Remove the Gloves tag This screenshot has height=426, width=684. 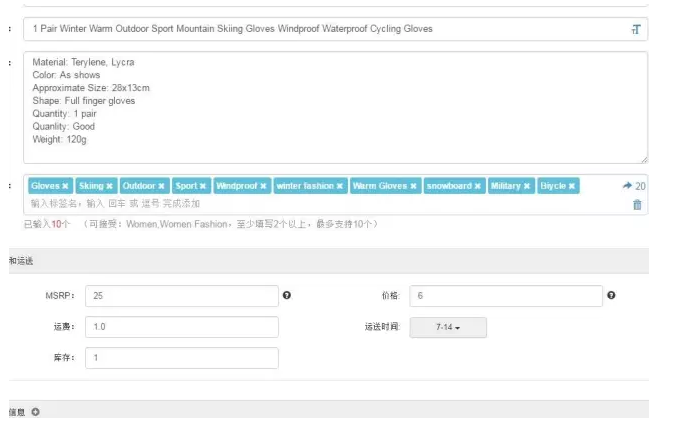(66, 186)
